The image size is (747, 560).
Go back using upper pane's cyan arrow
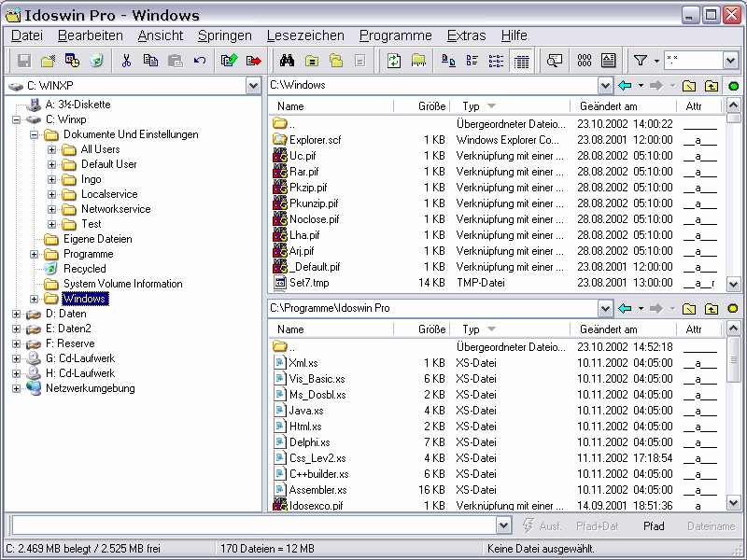coord(626,86)
